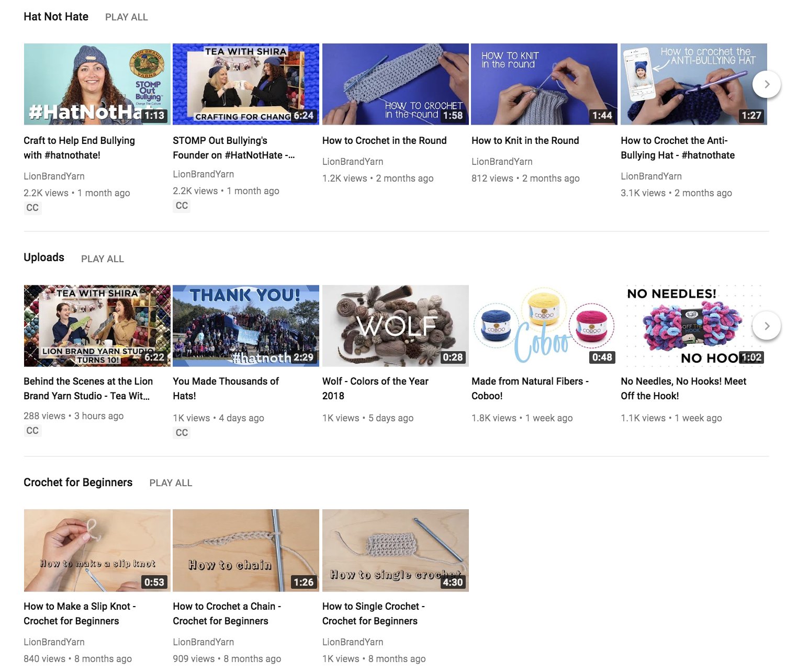The image size is (786, 672).
Task: Click CC badge under STOMP Out Bullying's Founder video
Action: click(x=182, y=206)
